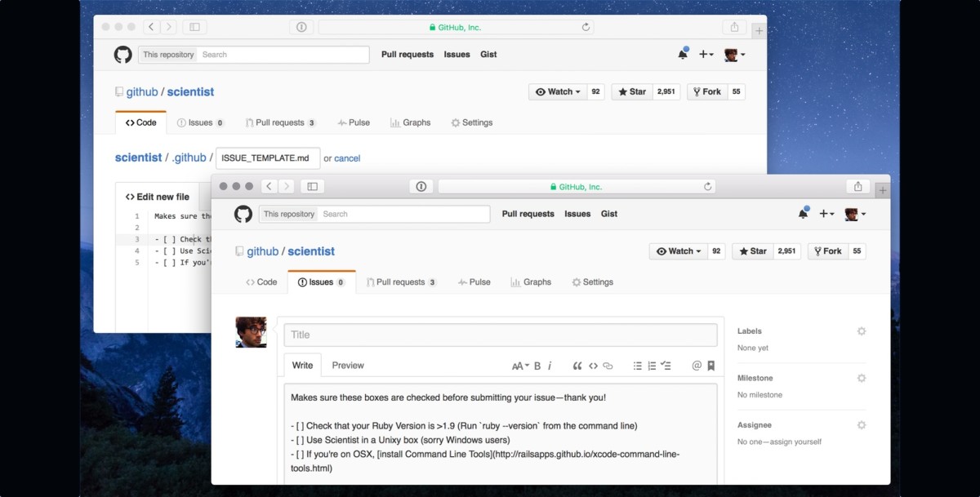Screen dimensions: 980x497
Task: Open scientist repo link in back window
Action: [190, 92]
